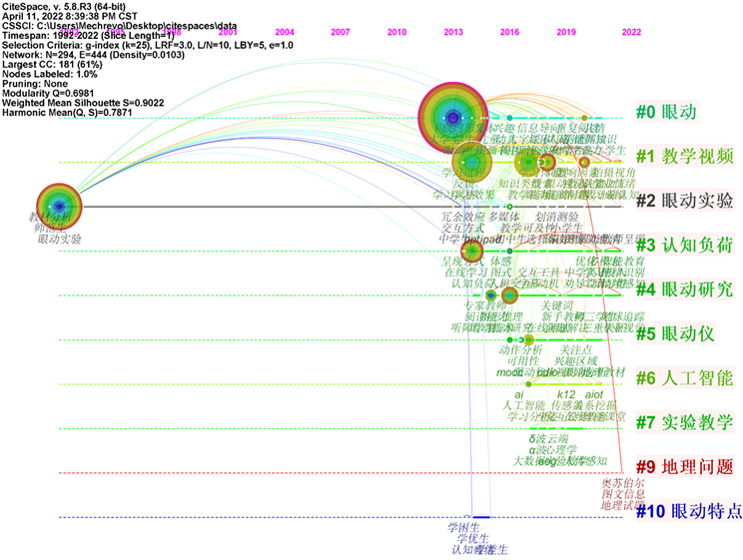Click the large 学习过程 node on cluster #1
Screen dimensions: 743x560
pyautogui.click(x=471, y=163)
